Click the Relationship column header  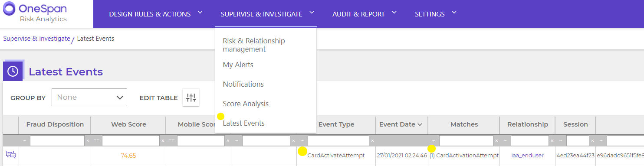(x=528, y=124)
